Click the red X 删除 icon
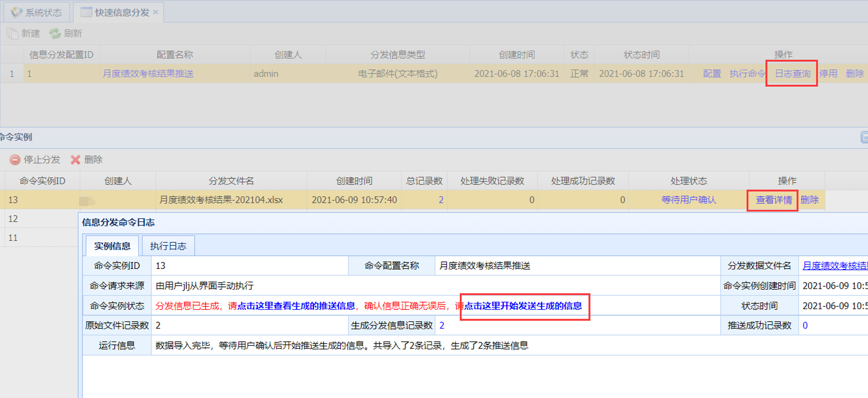 point(75,159)
